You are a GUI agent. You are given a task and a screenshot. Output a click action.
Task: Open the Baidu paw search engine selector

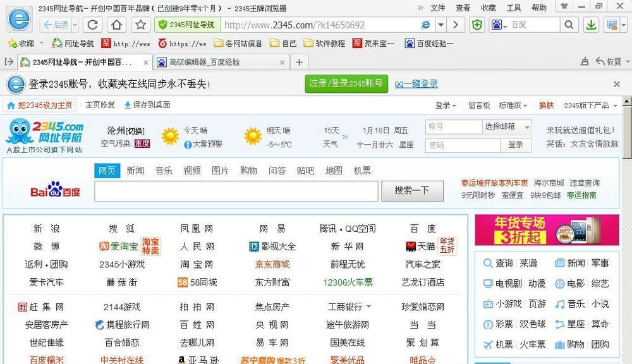coord(499,25)
